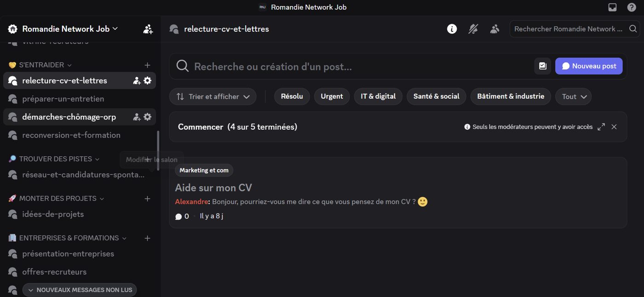Invite to démarches-chômage-orp channel icon

coord(137,117)
